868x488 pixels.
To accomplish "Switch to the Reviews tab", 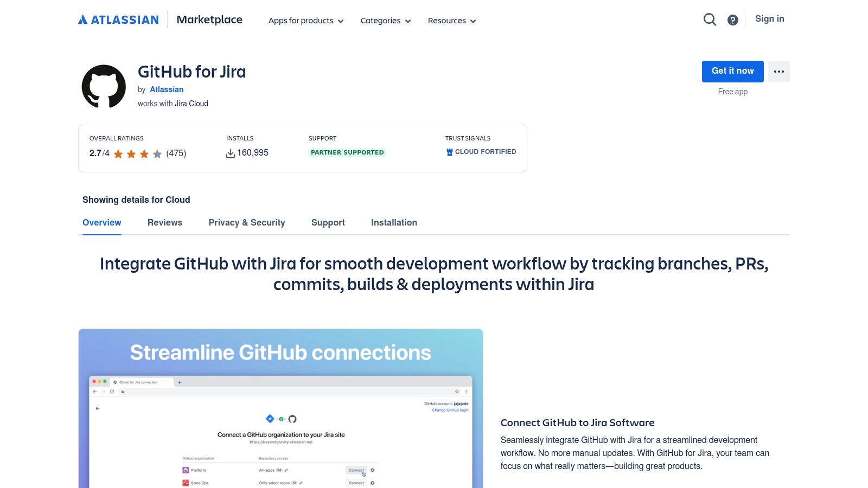I will pyautogui.click(x=165, y=222).
